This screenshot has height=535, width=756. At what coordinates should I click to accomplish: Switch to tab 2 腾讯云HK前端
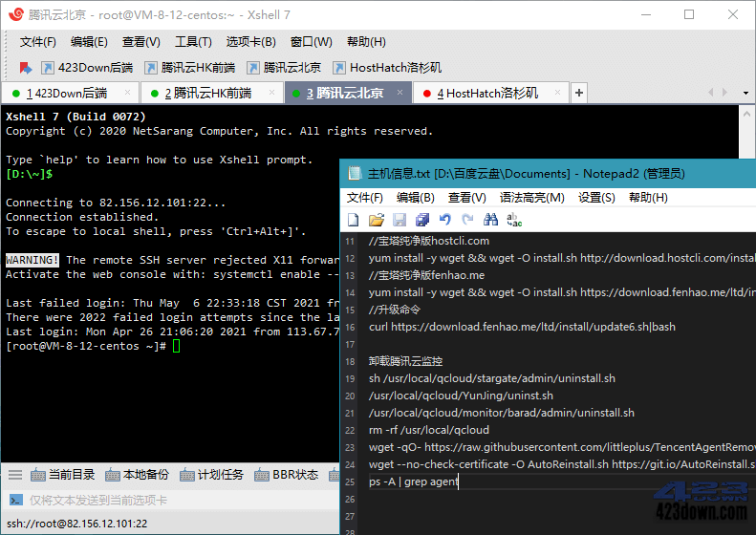click(212, 93)
